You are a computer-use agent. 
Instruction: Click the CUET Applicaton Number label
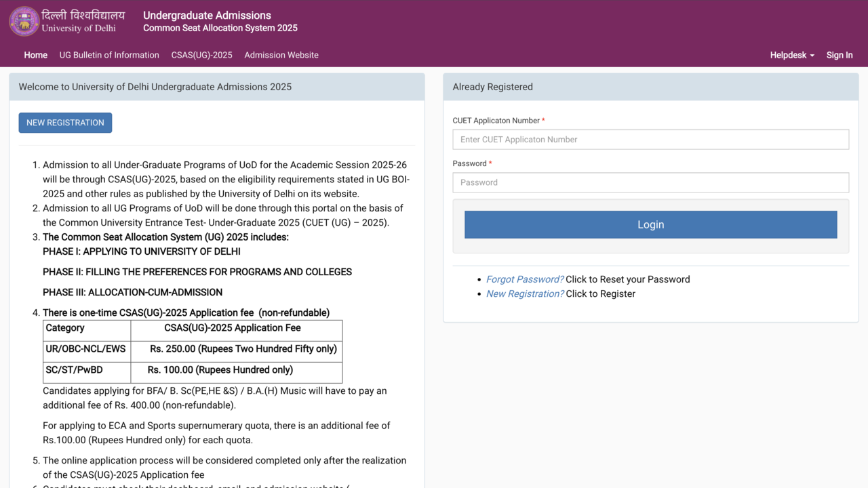tap(496, 121)
